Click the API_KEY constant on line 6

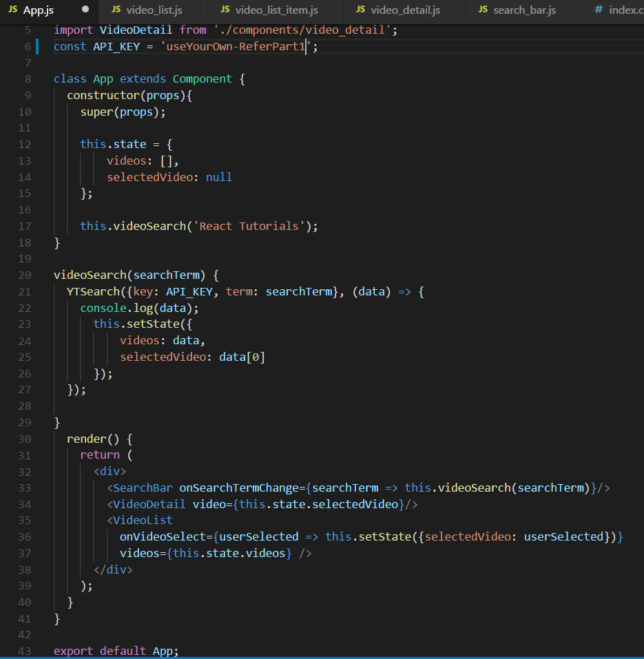coord(116,47)
